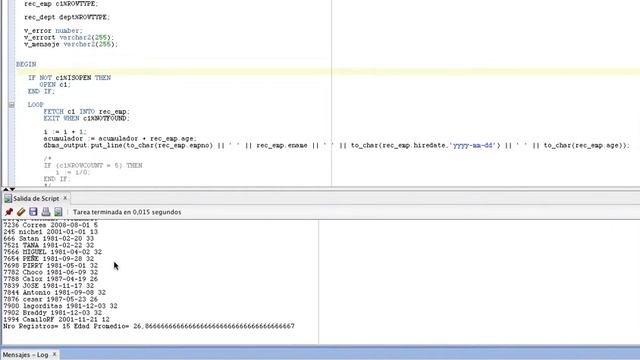Click the 'yyyy-mm-dd' format string

(474, 145)
